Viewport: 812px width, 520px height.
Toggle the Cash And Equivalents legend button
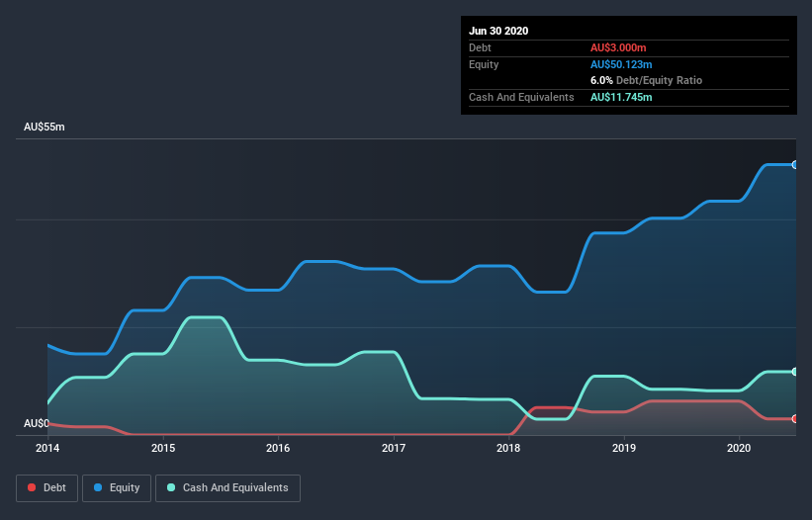click(x=227, y=488)
